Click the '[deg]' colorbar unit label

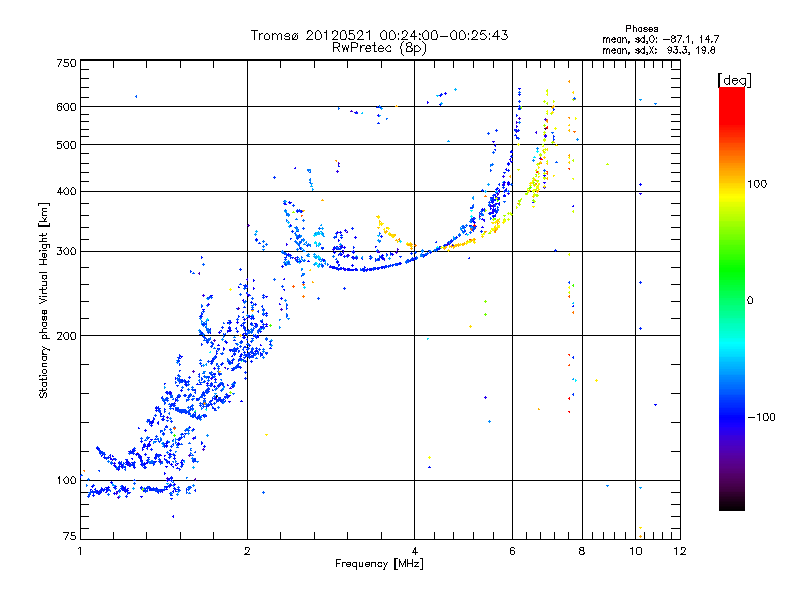coord(734,80)
